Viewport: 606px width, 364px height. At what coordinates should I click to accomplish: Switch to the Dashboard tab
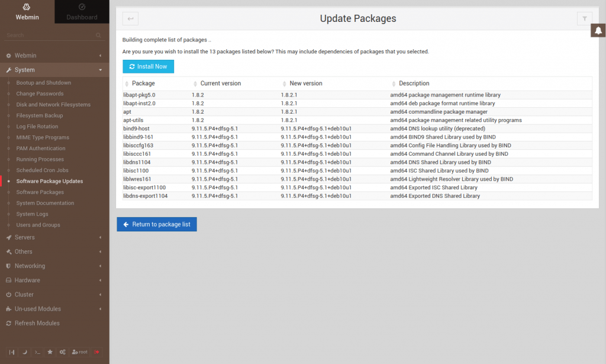82,12
